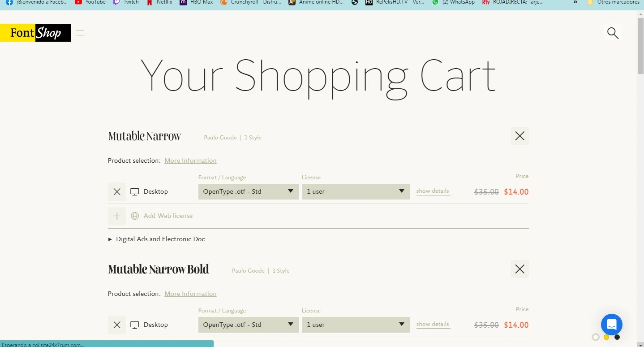This screenshot has width=644, height=347.
Task: Expand Digital Ads and Electronic Doc section
Action: pyautogui.click(x=157, y=239)
